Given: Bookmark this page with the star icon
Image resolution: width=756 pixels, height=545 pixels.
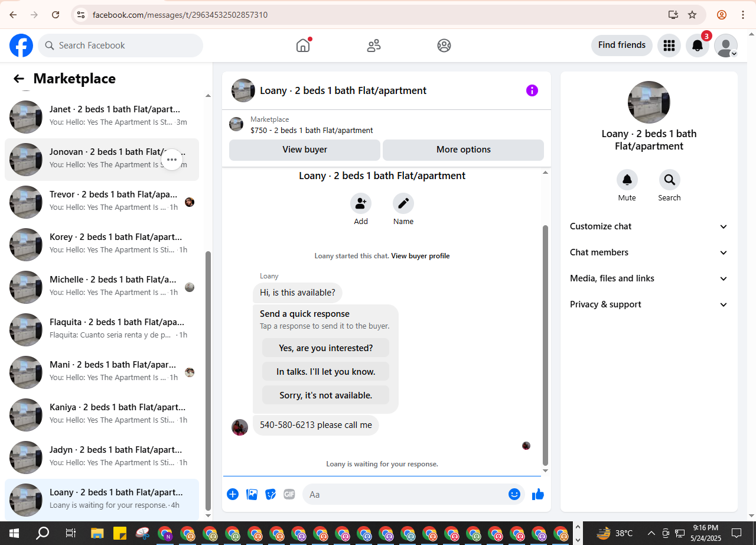Looking at the screenshot, I should pos(692,15).
